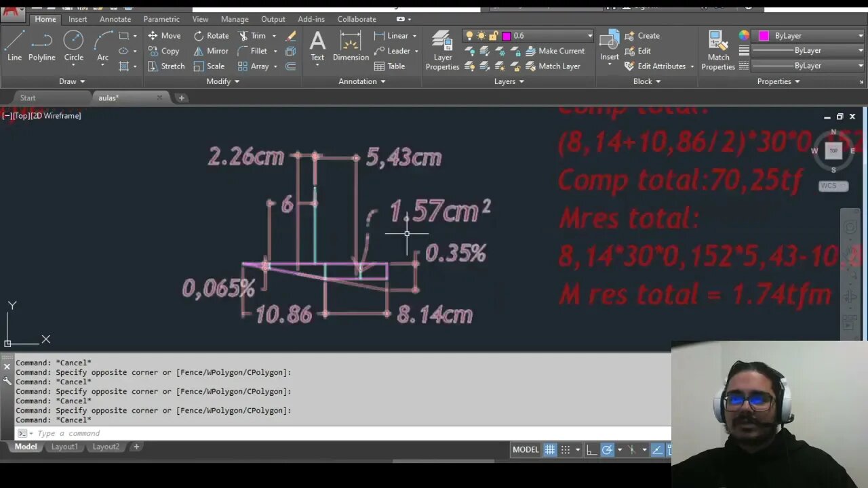Activate the Rotate command

click(x=211, y=36)
